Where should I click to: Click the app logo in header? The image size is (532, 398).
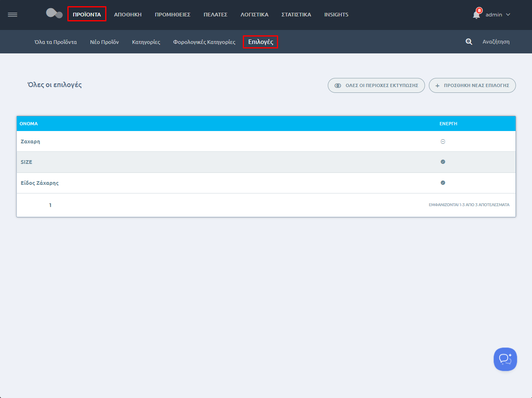point(54,14)
